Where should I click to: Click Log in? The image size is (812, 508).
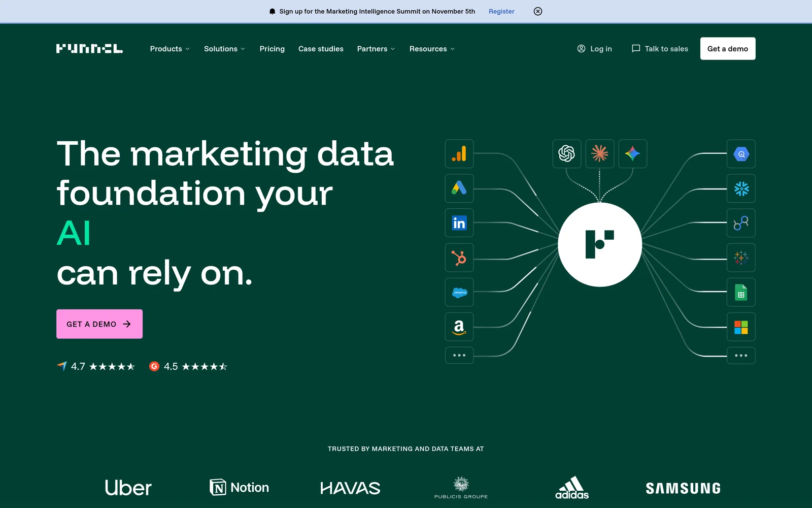coord(595,49)
